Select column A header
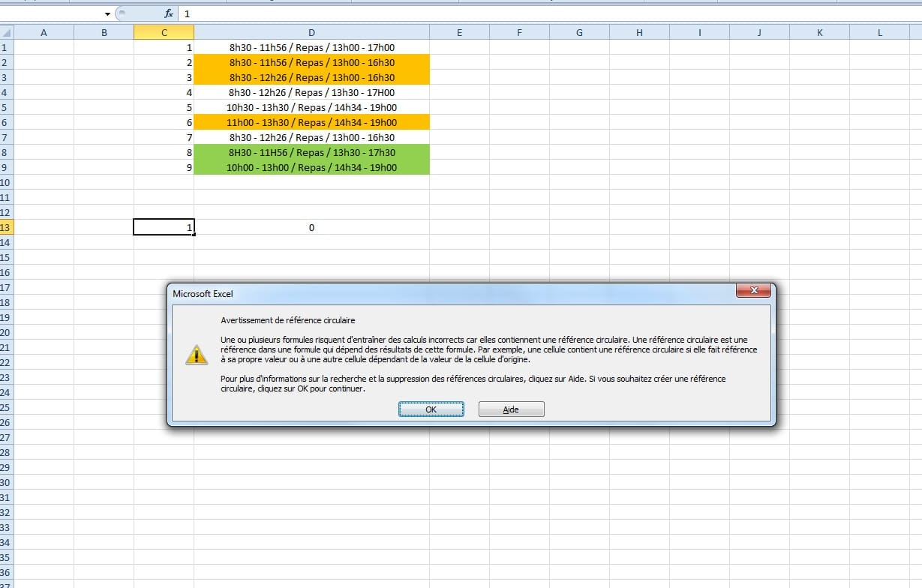Viewport: 922px width, 588px height. point(44,32)
